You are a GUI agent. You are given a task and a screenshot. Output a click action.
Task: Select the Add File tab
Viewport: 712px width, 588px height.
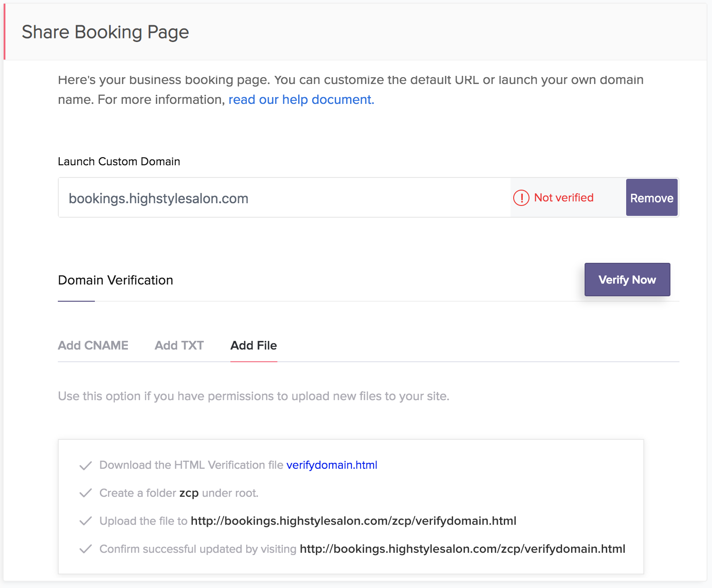(253, 345)
